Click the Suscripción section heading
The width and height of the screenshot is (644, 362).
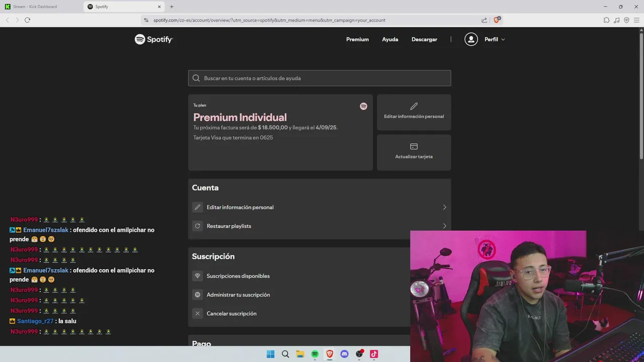[x=213, y=256]
